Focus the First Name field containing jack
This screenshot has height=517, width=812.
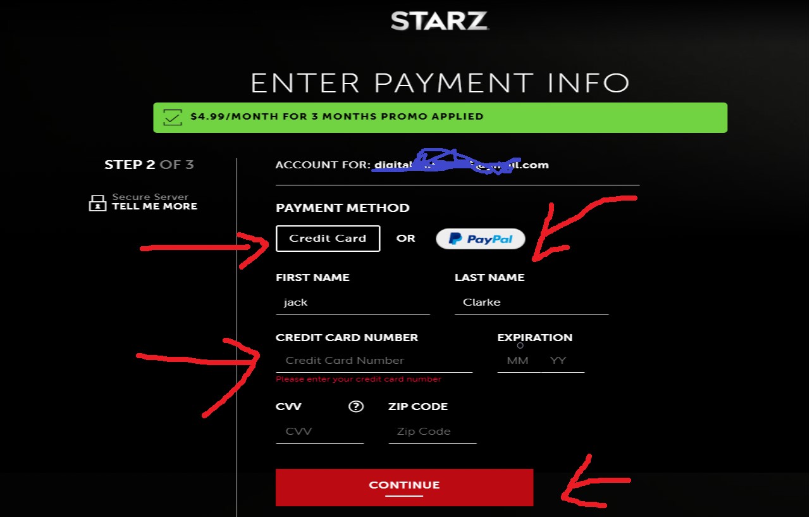tap(353, 302)
